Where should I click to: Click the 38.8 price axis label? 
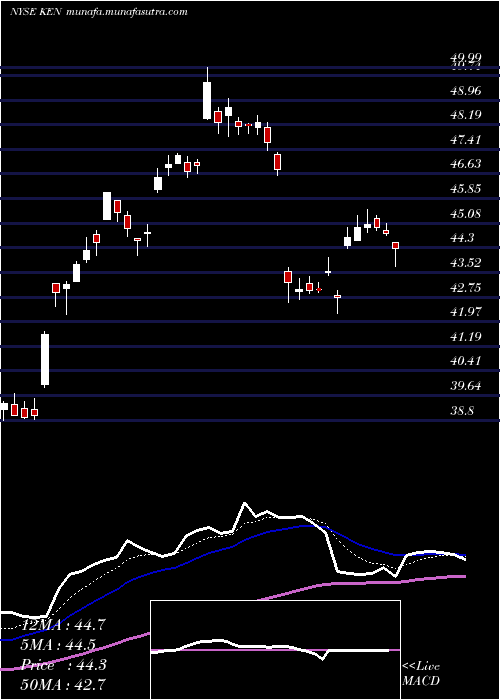coord(462,411)
